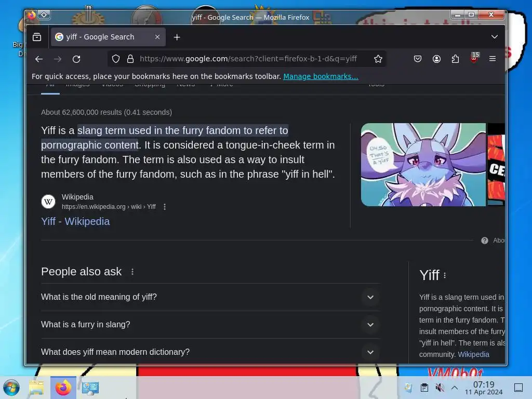Open the Windows Start orb
Screen dimensions: 532x399
click(x=11, y=388)
